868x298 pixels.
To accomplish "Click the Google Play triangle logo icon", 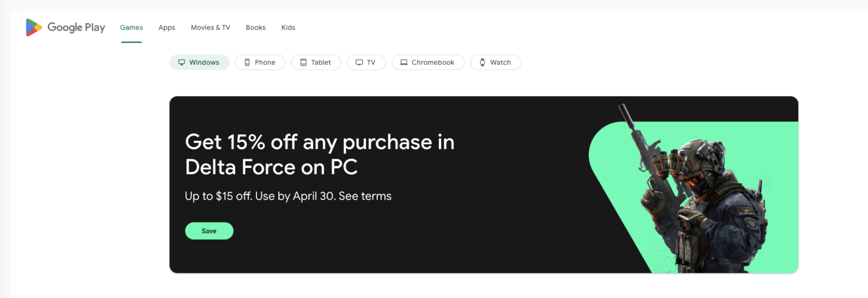I will (34, 27).
